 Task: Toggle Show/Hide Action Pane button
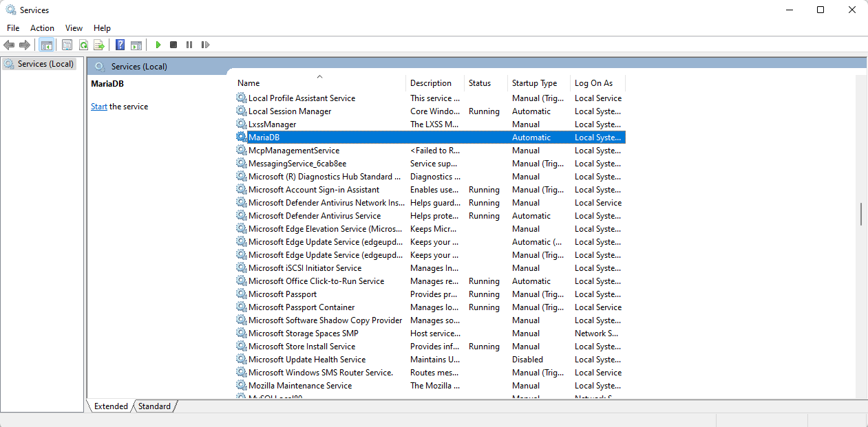(x=136, y=45)
